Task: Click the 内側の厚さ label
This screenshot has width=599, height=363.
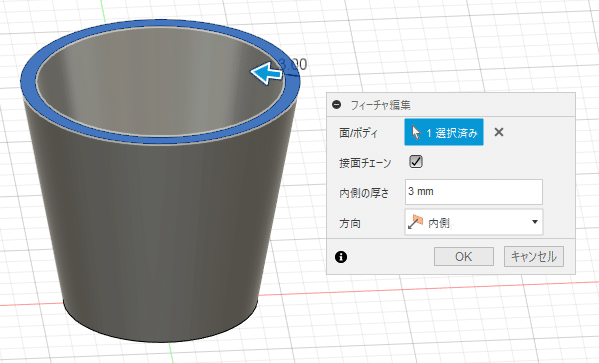Action: (364, 193)
